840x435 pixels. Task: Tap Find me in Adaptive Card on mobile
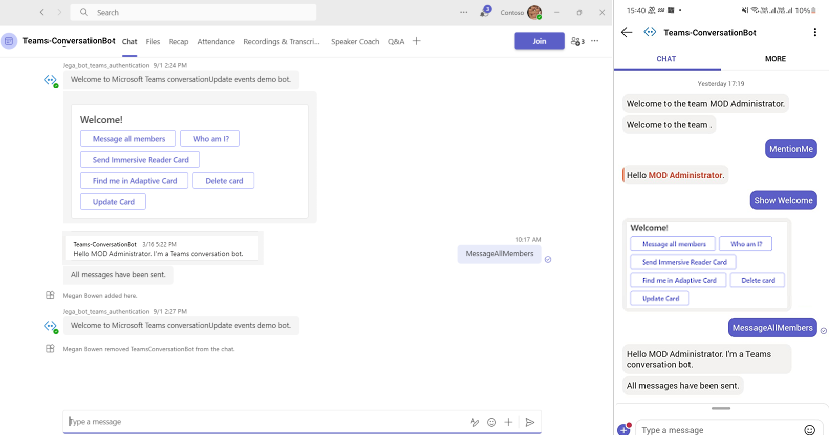[678, 280]
